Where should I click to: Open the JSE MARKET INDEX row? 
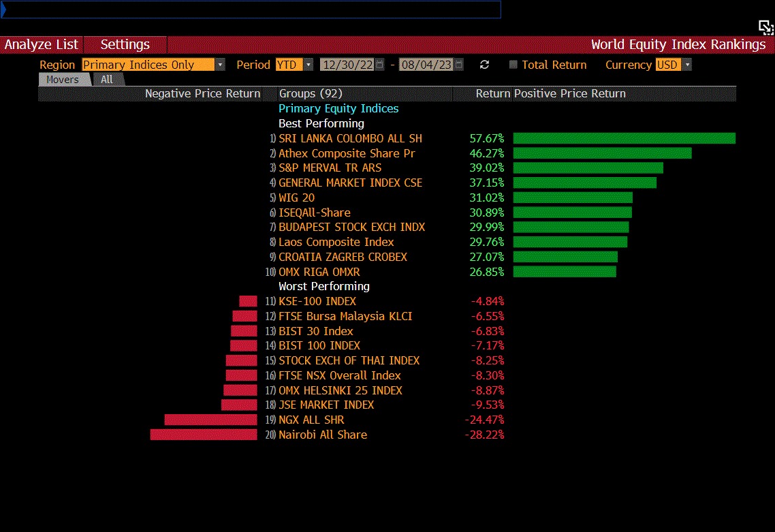(x=326, y=405)
